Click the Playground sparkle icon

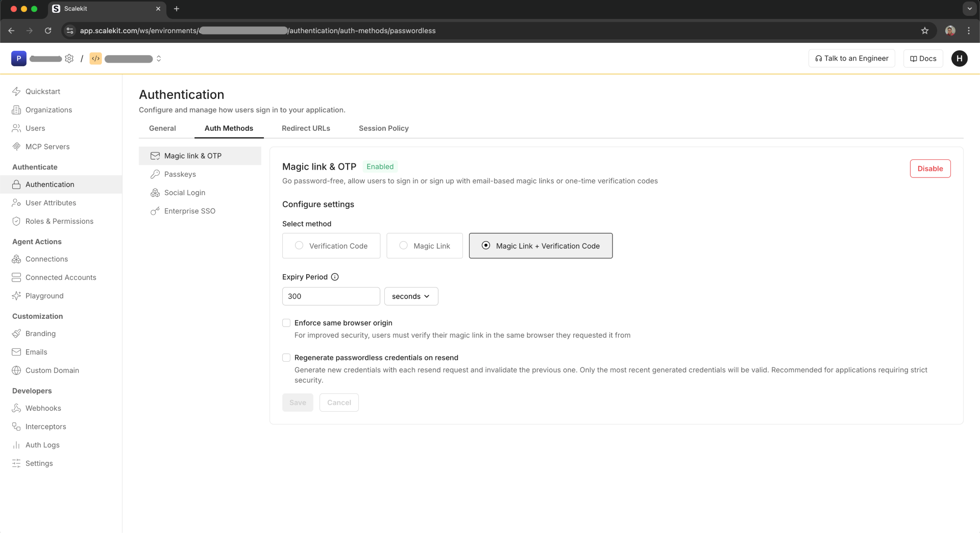(16, 296)
